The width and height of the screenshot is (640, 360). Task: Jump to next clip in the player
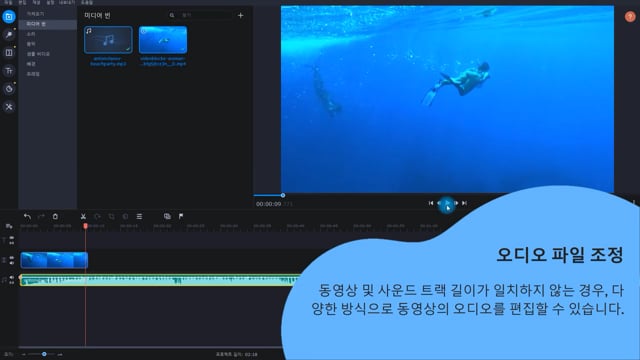(464, 203)
